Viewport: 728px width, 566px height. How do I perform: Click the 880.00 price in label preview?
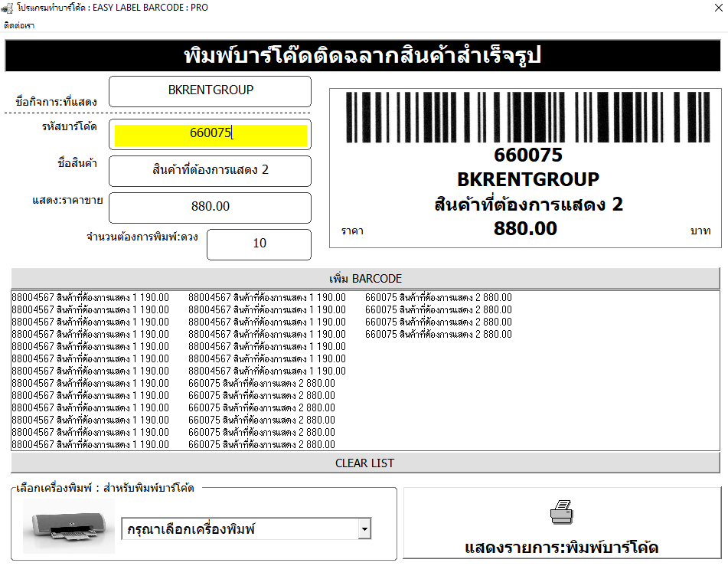pyautogui.click(x=525, y=229)
